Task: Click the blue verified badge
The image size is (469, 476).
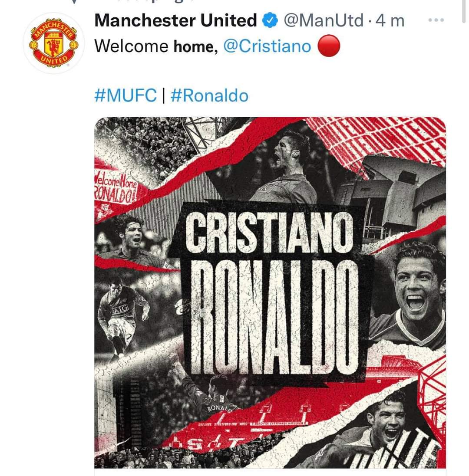Action: (x=270, y=21)
